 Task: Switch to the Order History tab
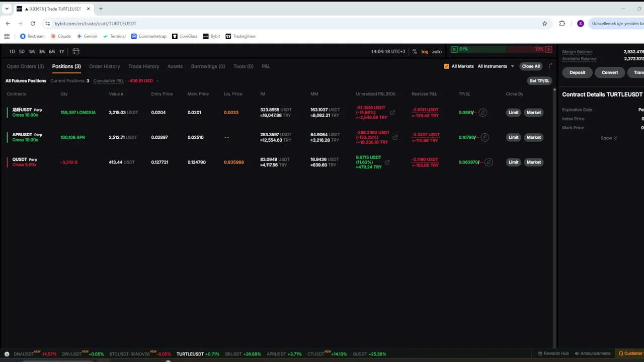tap(105, 66)
